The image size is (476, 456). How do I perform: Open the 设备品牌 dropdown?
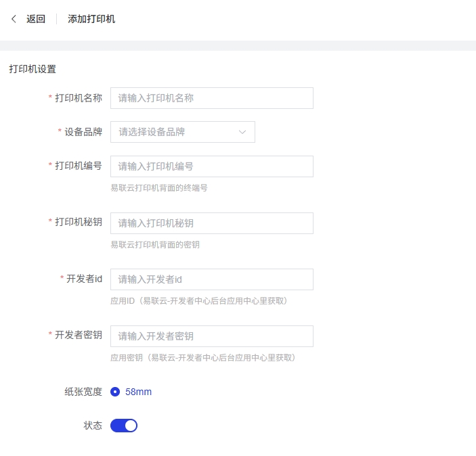[176, 132]
